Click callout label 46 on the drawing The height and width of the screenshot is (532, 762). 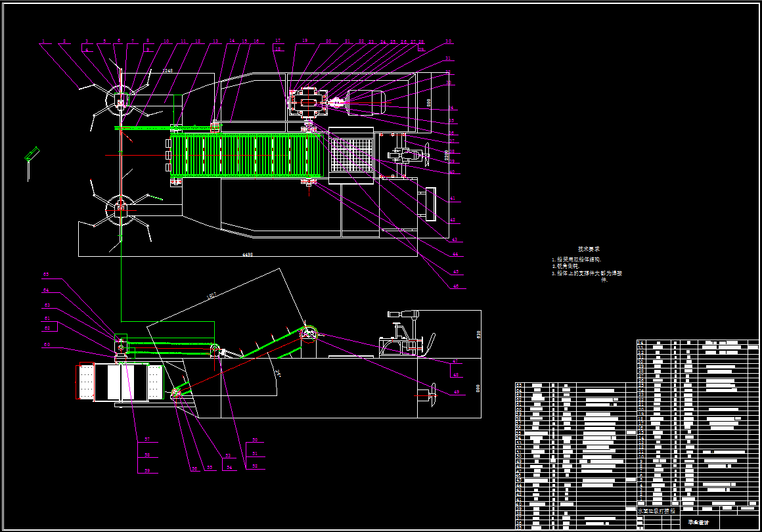[x=456, y=286]
